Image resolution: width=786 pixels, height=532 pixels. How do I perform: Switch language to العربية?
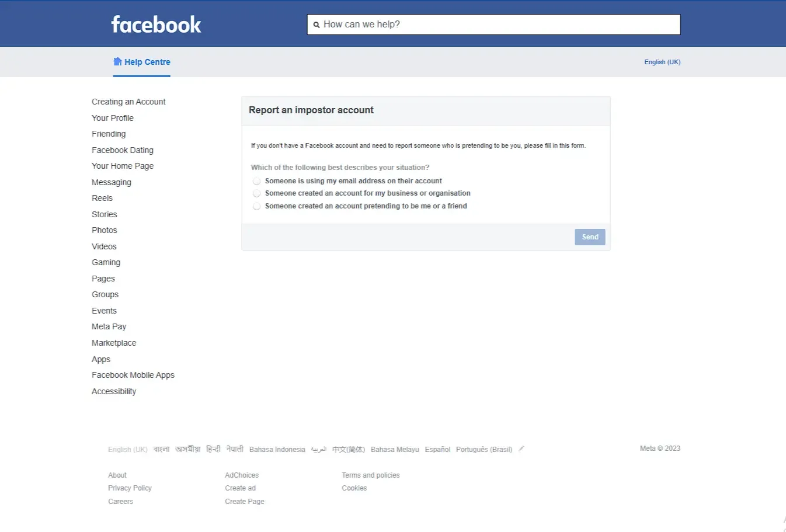click(318, 449)
